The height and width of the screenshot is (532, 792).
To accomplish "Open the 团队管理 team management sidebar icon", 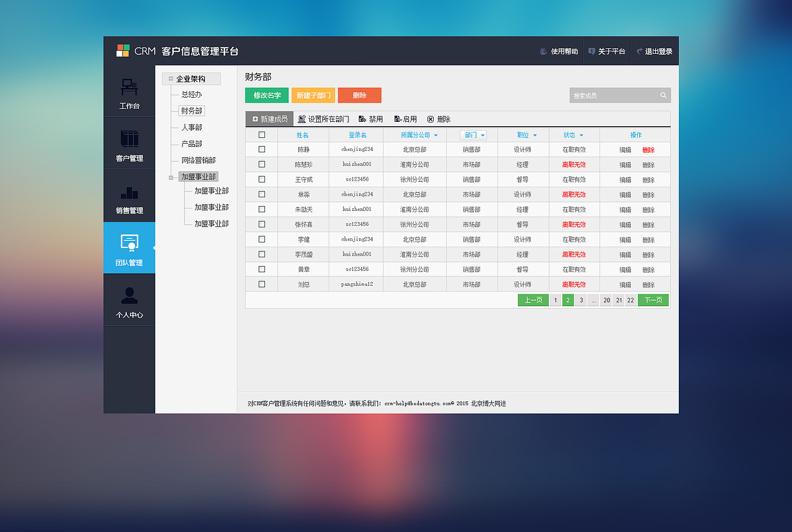I will (x=129, y=244).
